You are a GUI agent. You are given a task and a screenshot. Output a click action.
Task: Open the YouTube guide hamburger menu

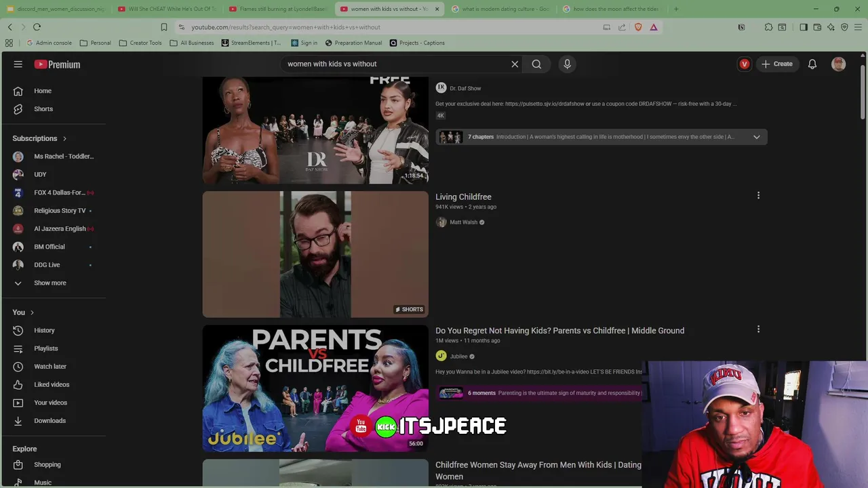[18, 64]
